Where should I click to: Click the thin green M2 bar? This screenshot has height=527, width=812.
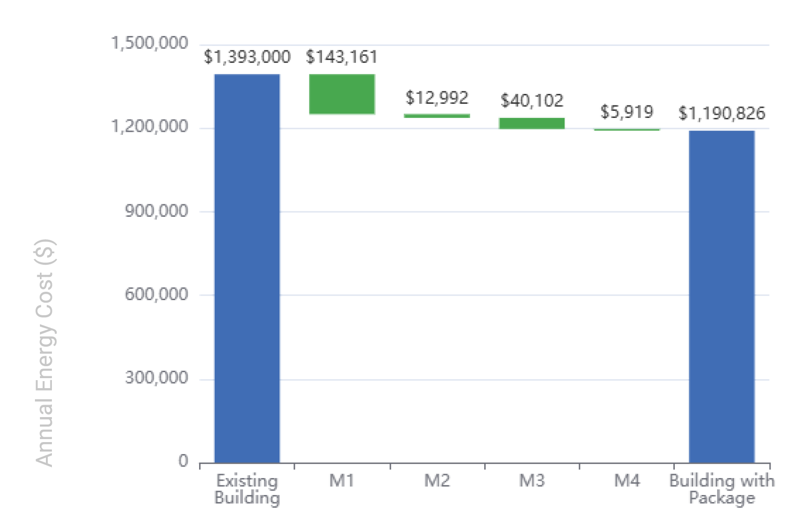[x=437, y=116]
